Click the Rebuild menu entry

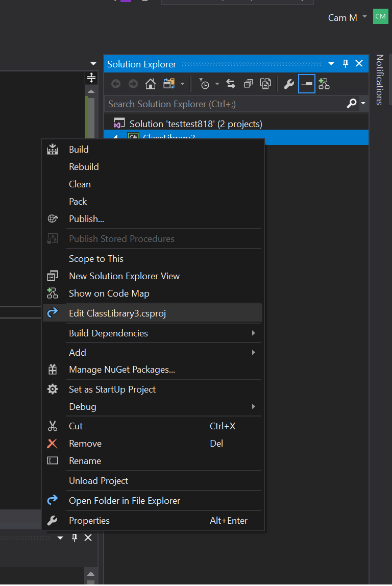[x=84, y=166]
